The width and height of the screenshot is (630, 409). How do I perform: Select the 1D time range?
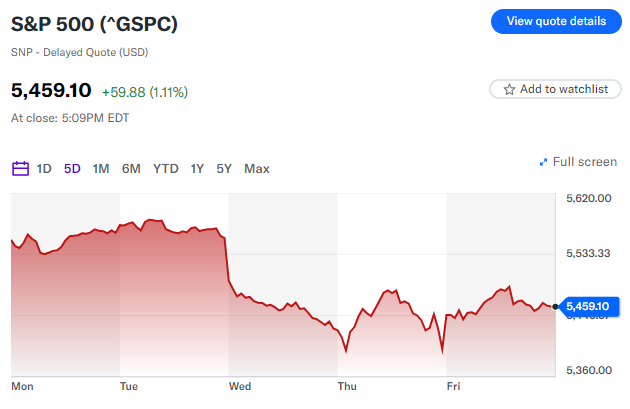pos(44,168)
